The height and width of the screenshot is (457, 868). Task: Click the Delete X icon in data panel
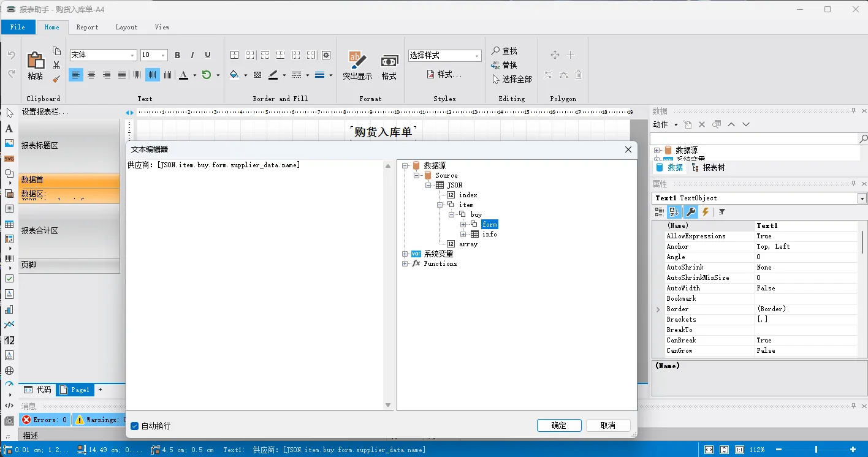[702, 124]
